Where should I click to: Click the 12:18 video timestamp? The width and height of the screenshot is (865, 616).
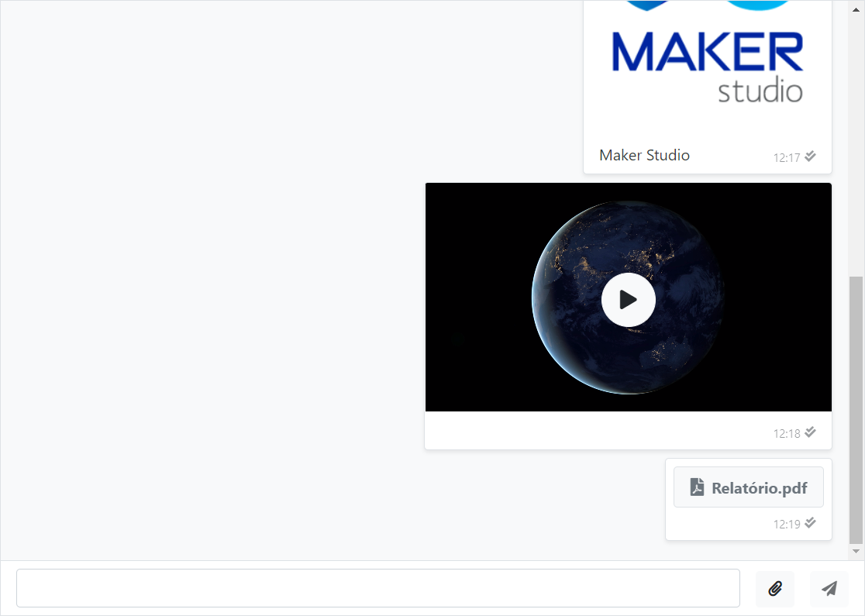tap(786, 433)
